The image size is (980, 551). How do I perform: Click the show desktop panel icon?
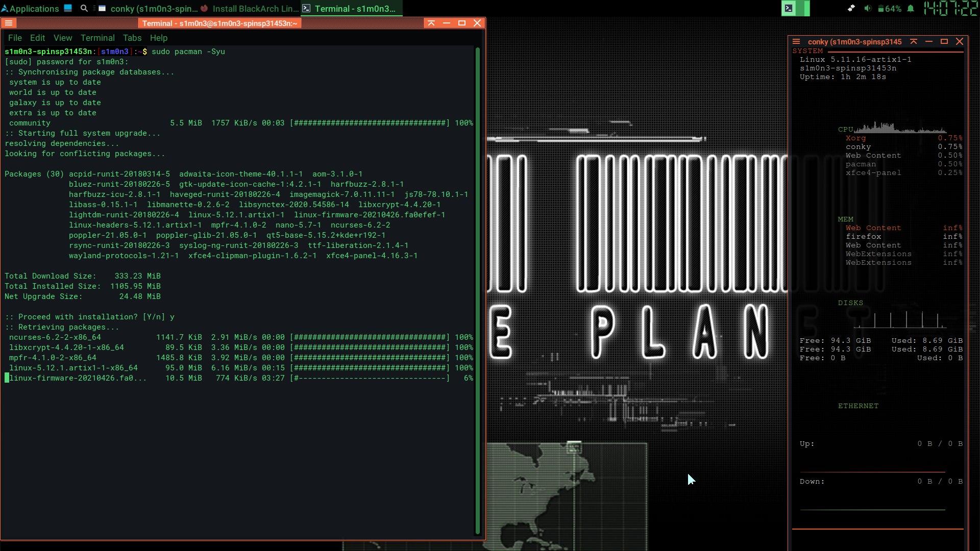pos(68,8)
